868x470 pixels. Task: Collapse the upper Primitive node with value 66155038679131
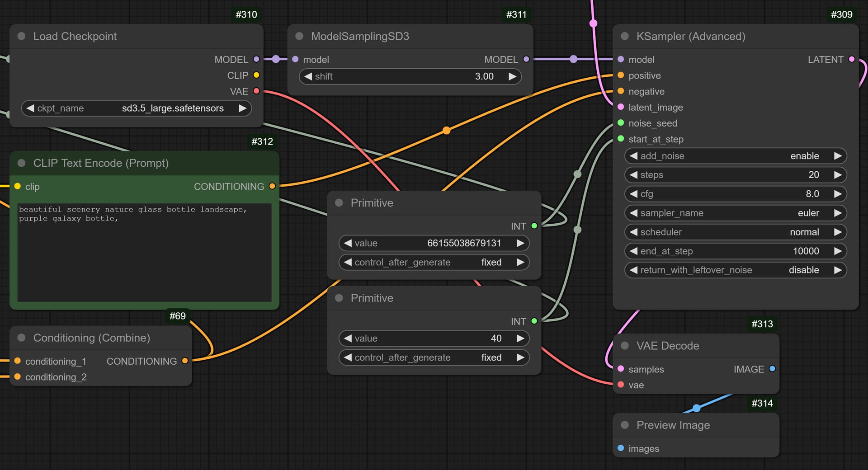(339, 203)
